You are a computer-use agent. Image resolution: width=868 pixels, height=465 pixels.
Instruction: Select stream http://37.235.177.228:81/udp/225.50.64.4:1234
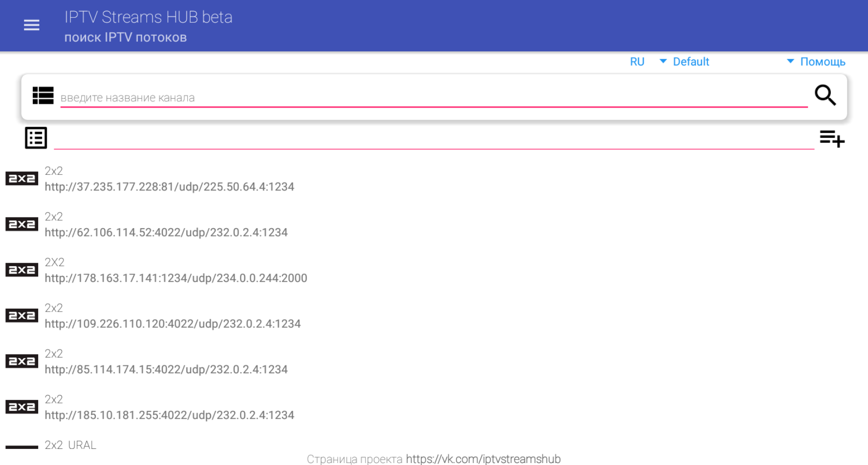pos(170,187)
